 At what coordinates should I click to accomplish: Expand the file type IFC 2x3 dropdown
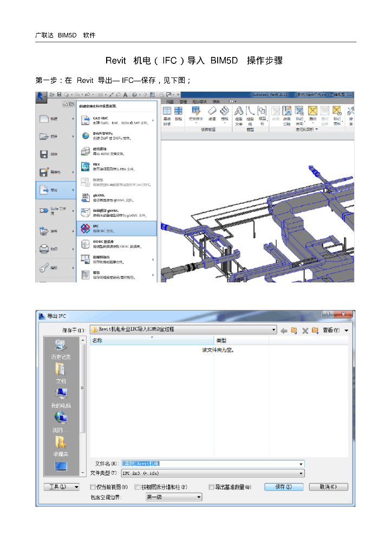[x=301, y=473]
